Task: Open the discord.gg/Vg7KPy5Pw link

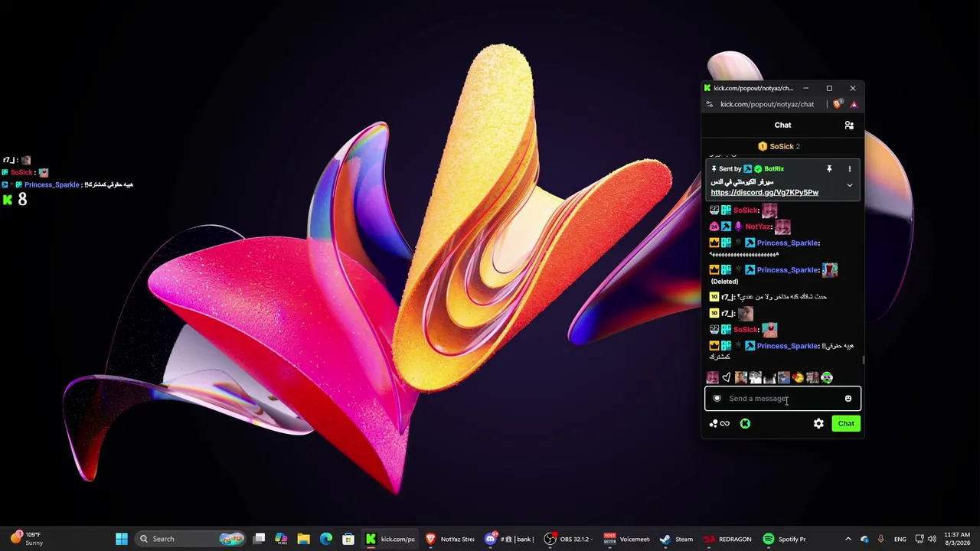Action: pos(764,193)
